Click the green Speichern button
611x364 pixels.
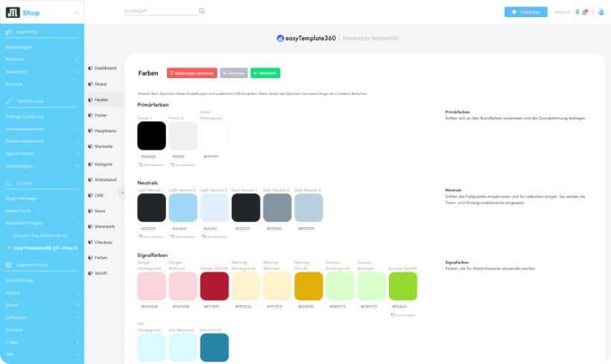click(265, 73)
